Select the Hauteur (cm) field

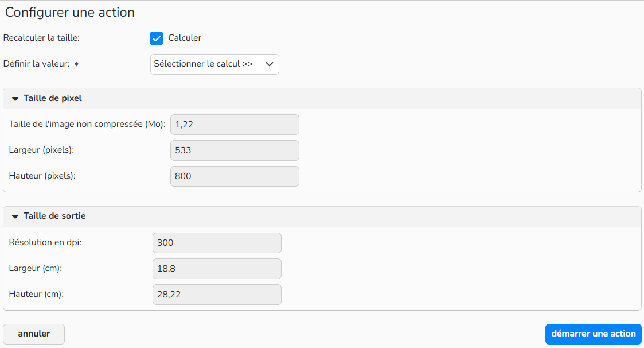217,295
